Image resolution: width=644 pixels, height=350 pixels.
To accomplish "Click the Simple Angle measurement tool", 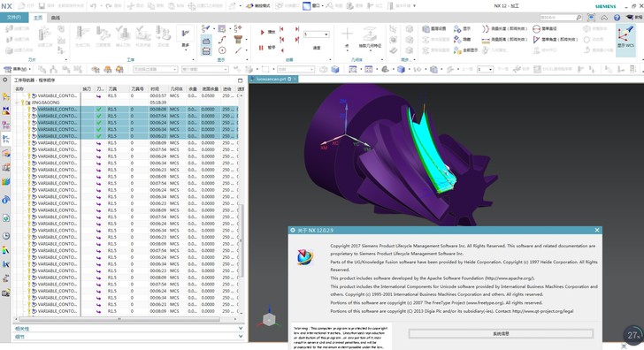I will (x=555, y=40).
